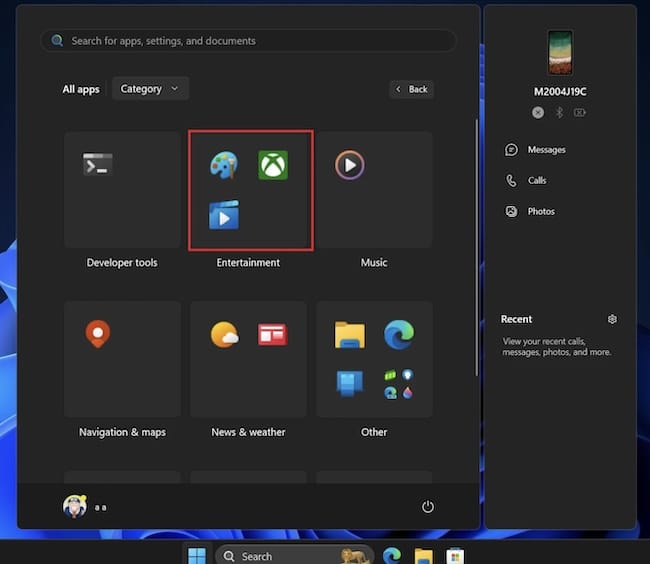Click the All apps heading
Screen dimensions: 650x564
coord(81,89)
